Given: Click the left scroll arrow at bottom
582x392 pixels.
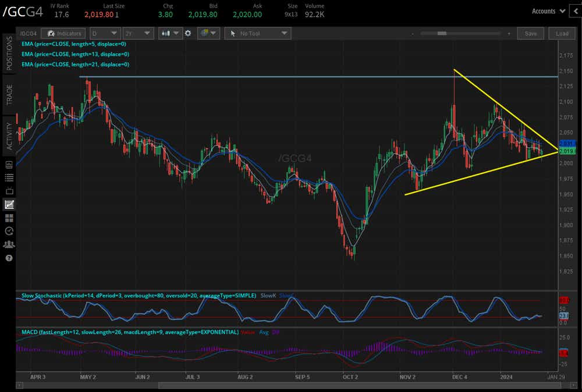Looking at the screenshot, I should pos(19,386).
